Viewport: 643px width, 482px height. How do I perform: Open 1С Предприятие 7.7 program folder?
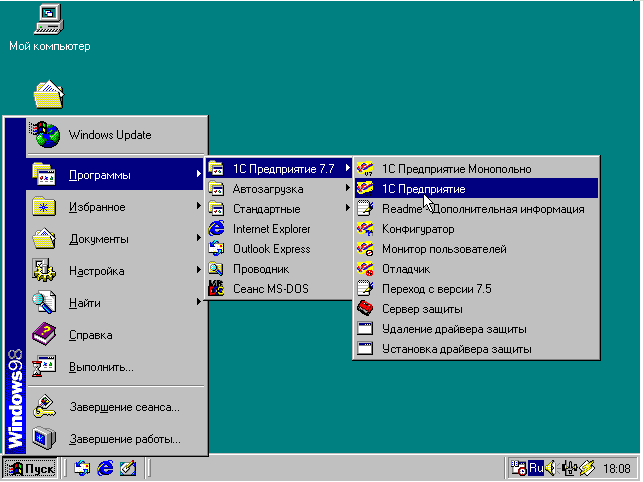[279, 169]
